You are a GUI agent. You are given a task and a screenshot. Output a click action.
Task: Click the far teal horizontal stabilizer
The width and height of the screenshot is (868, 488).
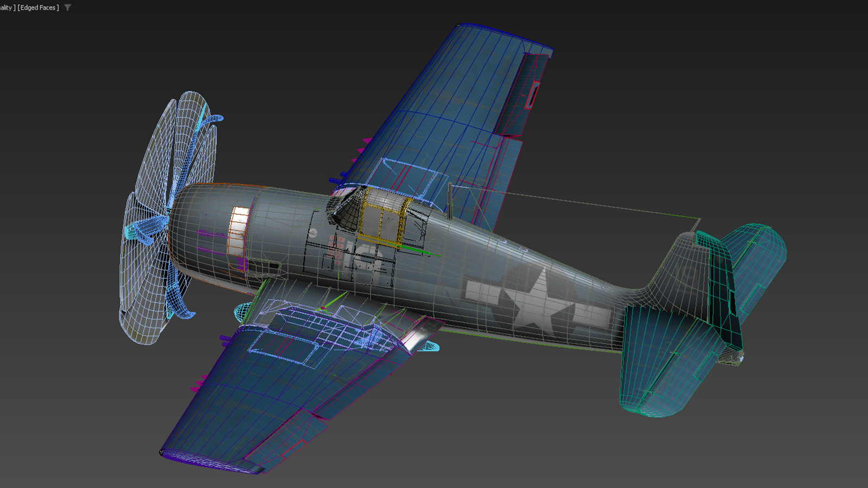759,260
